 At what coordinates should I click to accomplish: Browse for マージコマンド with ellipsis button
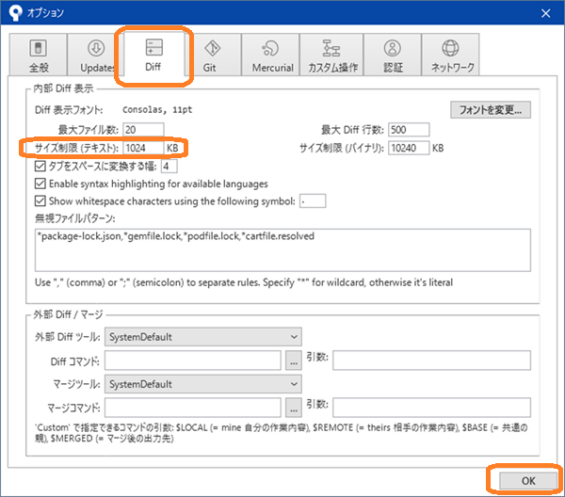[294, 408]
